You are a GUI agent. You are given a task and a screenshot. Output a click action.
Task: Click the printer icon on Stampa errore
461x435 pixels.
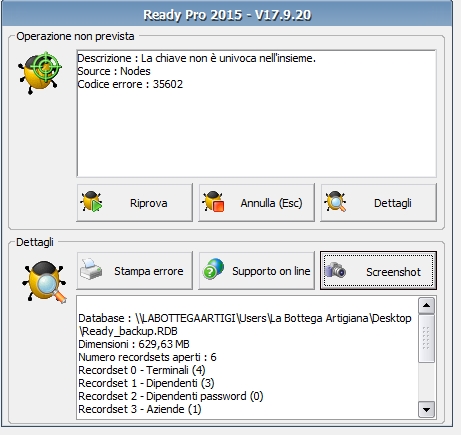91,269
